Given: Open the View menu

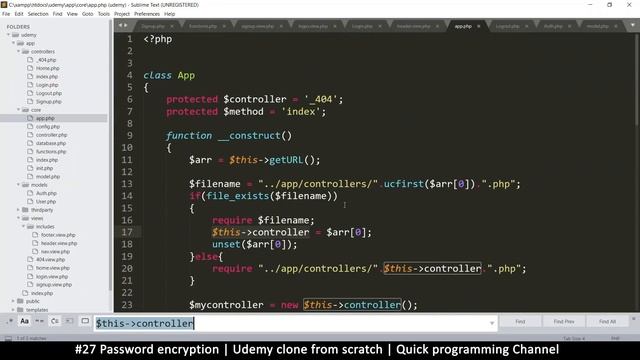Looking at the screenshot, I should 72,14.
